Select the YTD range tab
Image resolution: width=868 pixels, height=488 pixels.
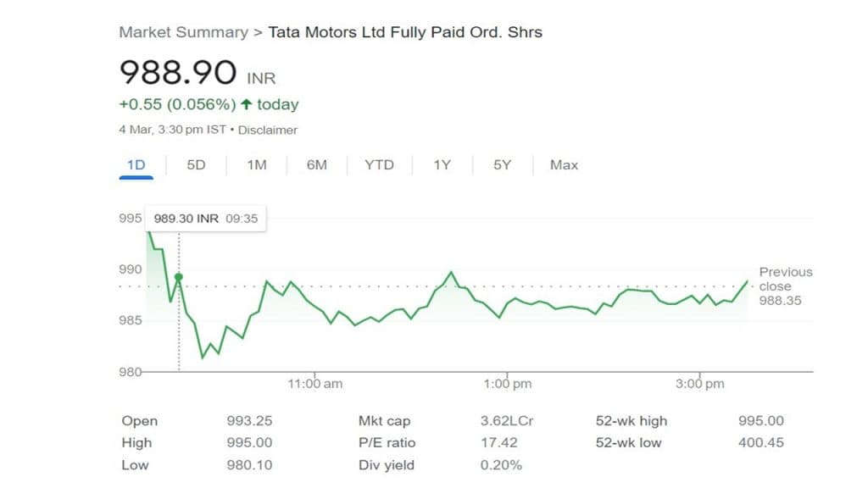pyautogui.click(x=379, y=165)
